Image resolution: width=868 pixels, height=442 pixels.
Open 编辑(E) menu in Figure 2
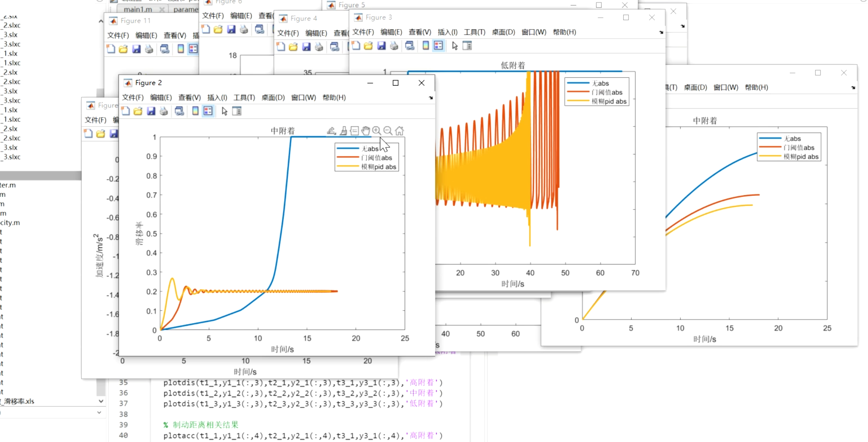pos(161,97)
